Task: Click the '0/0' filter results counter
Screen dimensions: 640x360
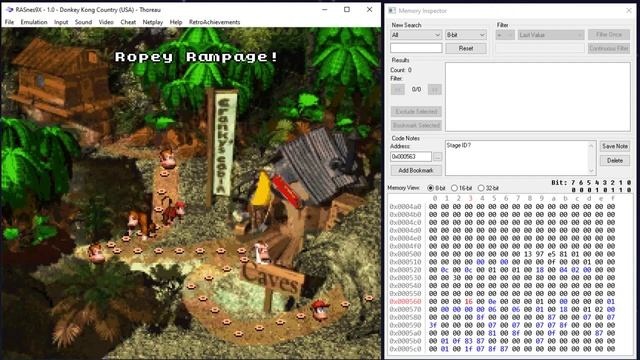Action: point(416,89)
